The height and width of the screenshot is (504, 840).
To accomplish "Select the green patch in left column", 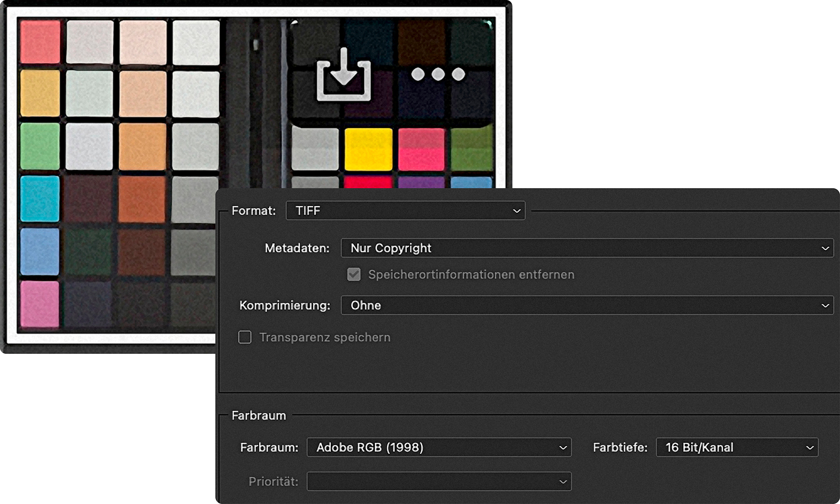I will point(40,146).
